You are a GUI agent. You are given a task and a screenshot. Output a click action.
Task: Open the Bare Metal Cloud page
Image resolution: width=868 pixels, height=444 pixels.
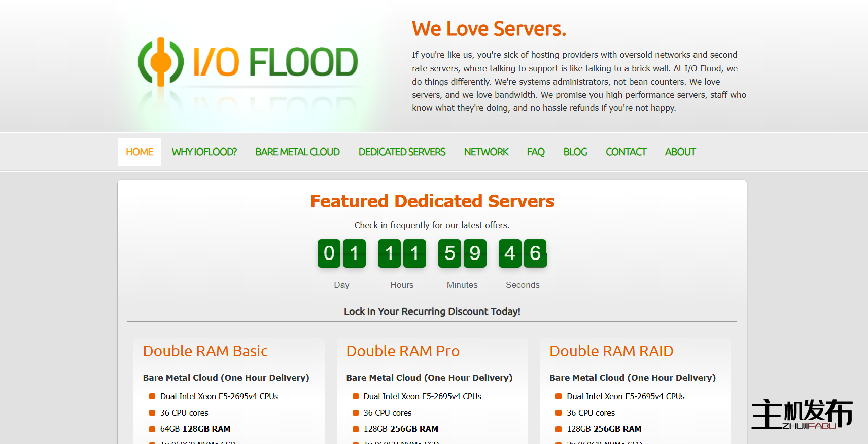click(x=297, y=152)
